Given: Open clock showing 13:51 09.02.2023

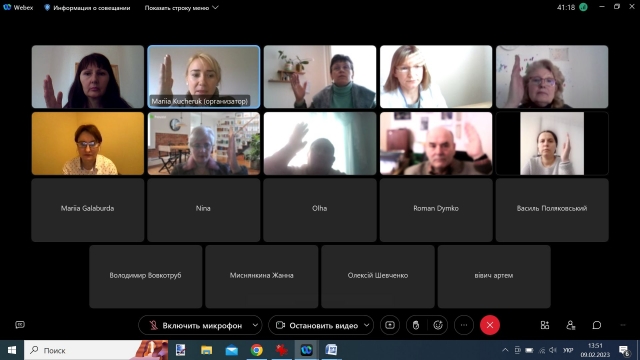Looking at the screenshot, I should point(595,350).
